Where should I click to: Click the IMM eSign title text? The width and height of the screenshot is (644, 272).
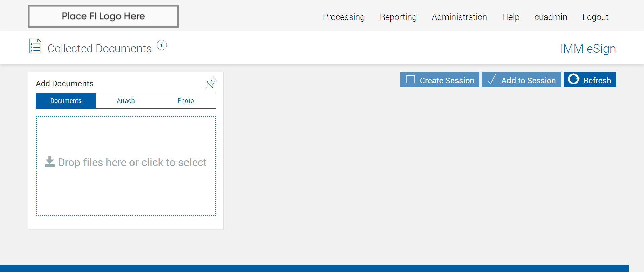pyautogui.click(x=588, y=49)
